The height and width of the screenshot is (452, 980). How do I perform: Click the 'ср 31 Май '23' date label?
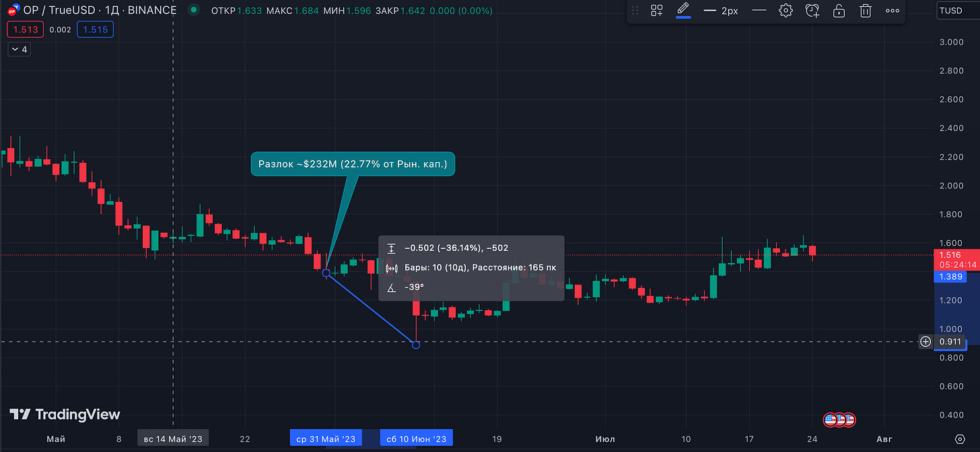[x=326, y=439]
